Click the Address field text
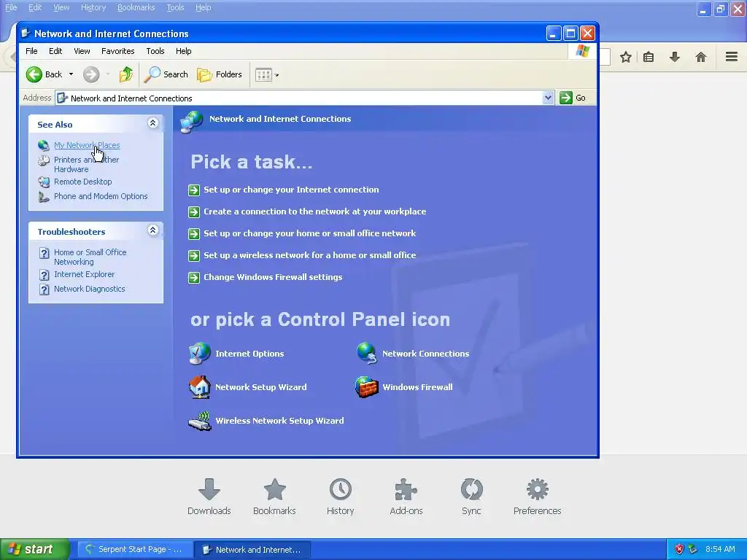The width and height of the screenshot is (747, 560). 131,98
